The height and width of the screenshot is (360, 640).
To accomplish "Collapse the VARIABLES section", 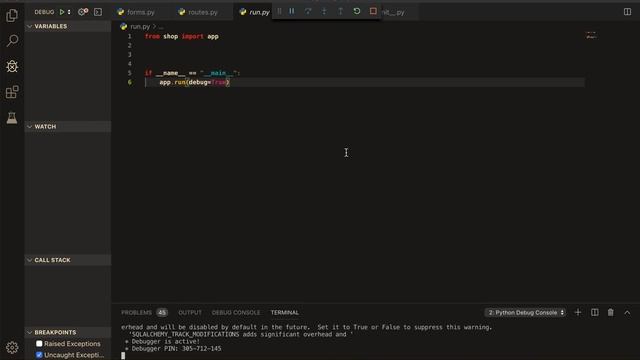I will (x=68, y=26).
